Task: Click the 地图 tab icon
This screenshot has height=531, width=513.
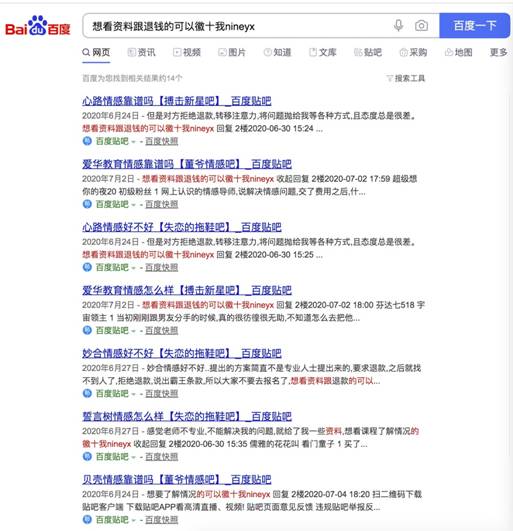Action: click(x=449, y=52)
